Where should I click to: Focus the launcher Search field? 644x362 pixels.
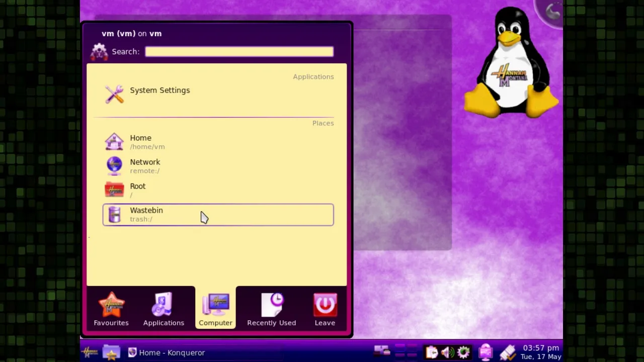tap(239, 51)
